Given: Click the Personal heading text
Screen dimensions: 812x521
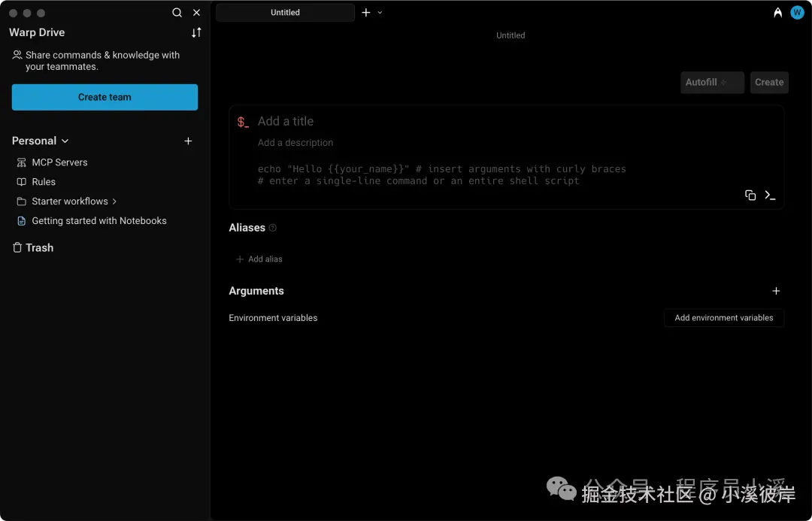Looking at the screenshot, I should coord(34,141).
